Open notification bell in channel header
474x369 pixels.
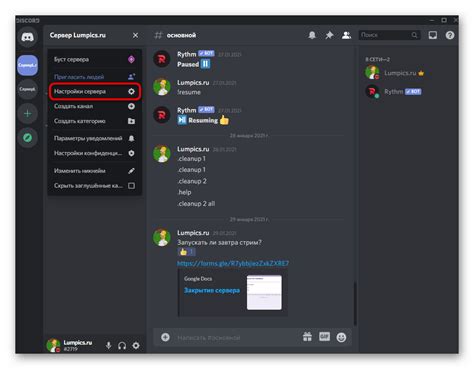click(x=312, y=35)
